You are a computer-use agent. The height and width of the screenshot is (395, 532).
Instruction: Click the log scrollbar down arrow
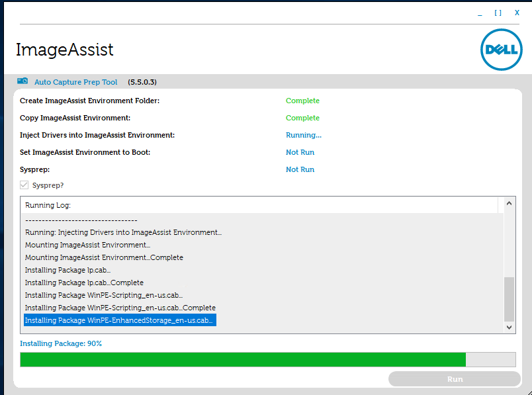pyautogui.click(x=509, y=328)
